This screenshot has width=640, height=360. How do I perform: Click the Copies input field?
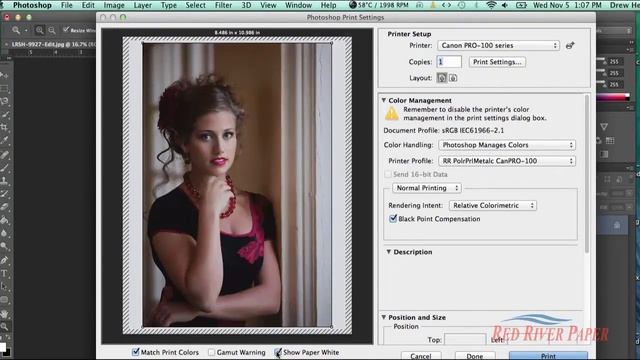click(449, 62)
